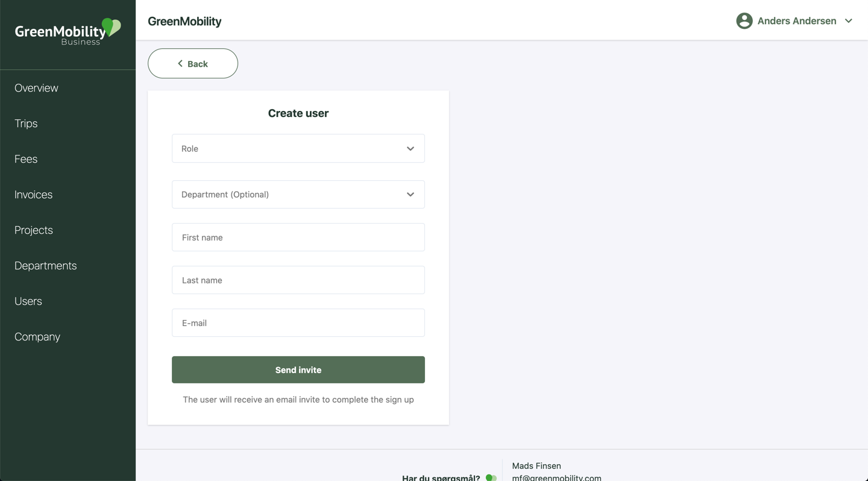Focus the First name field
Image resolution: width=868 pixels, height=481 pixels.
pos(298,237)
